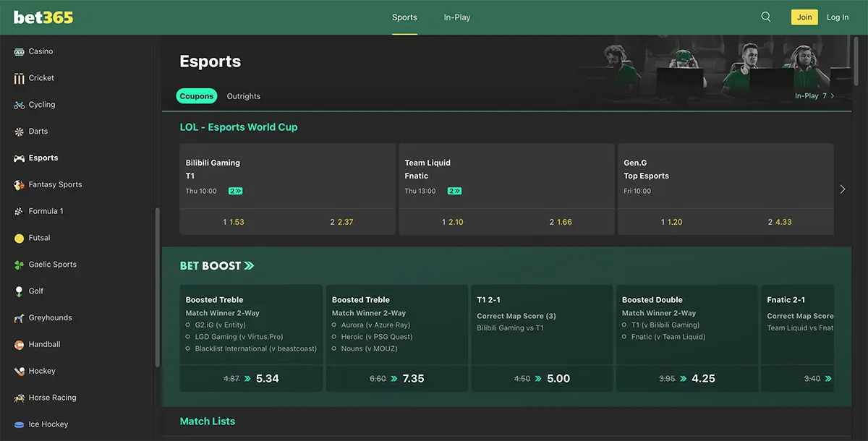Click the Formula 1 checkered flag icon
The image size is (868, 441).
click(20, 211)
